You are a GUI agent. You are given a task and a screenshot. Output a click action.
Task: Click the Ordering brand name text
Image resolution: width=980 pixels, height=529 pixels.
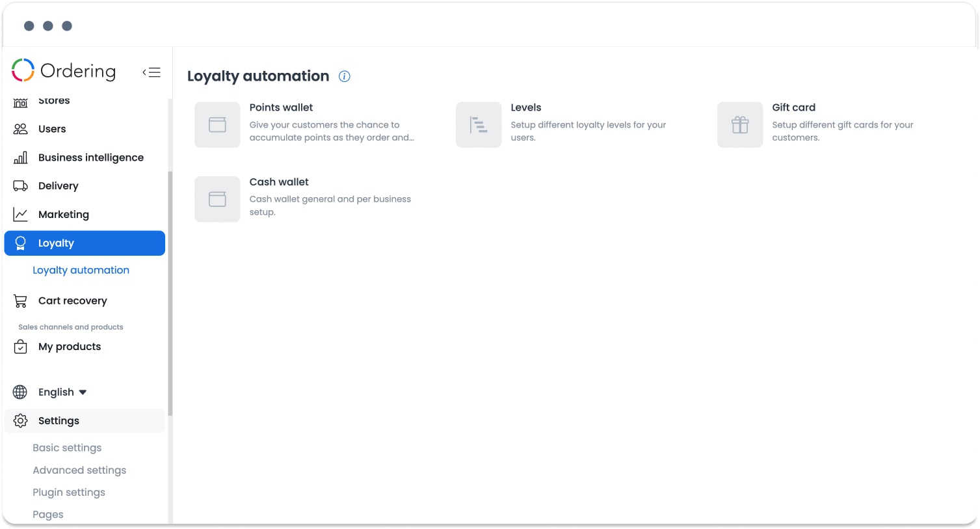[x=78, y=71]
